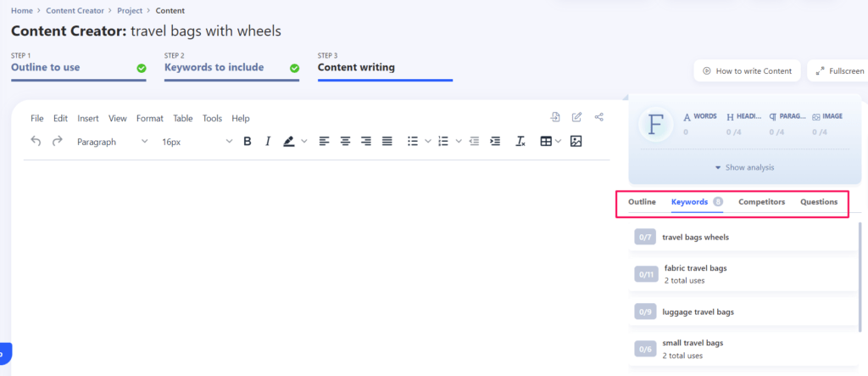The height and width of the screenshot is (376, 868).
Task: Insert an image using toolbar icon
Action: 576,142
